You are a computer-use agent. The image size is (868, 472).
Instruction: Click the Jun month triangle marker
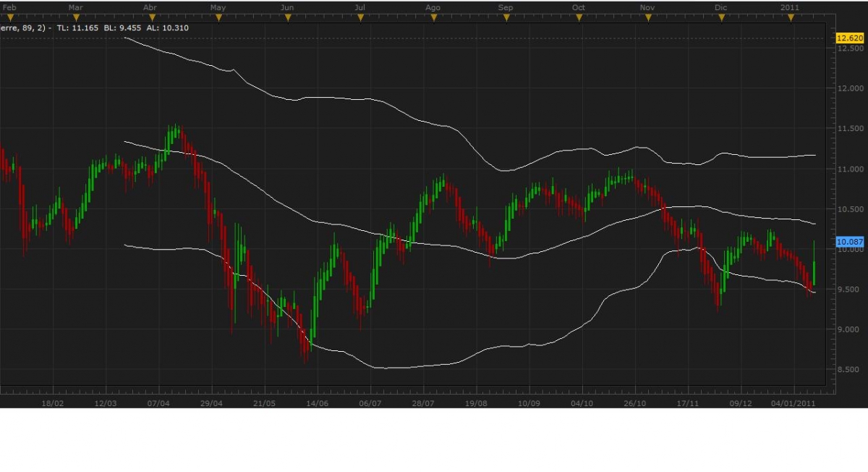coord(287,17)
